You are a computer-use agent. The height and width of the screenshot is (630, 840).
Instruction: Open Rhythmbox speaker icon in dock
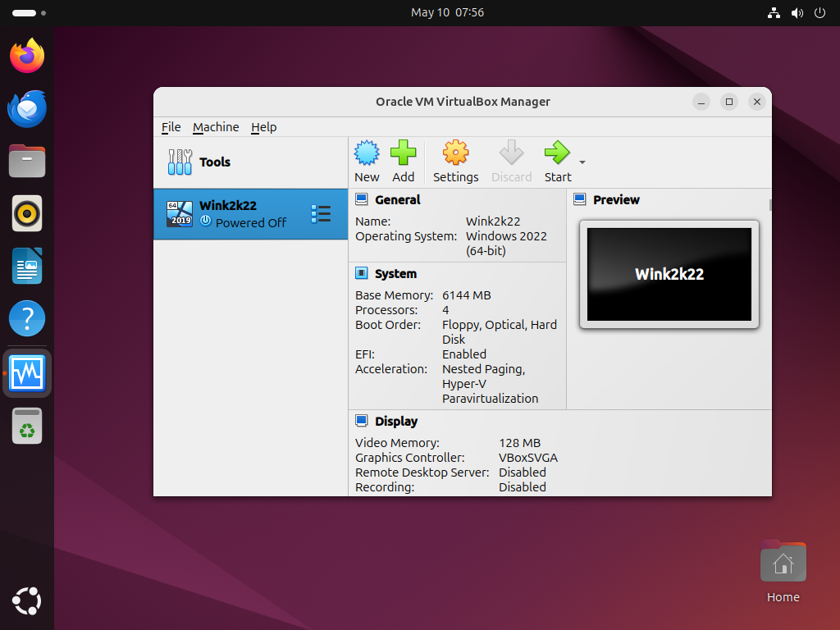click(x=27, y=213)
